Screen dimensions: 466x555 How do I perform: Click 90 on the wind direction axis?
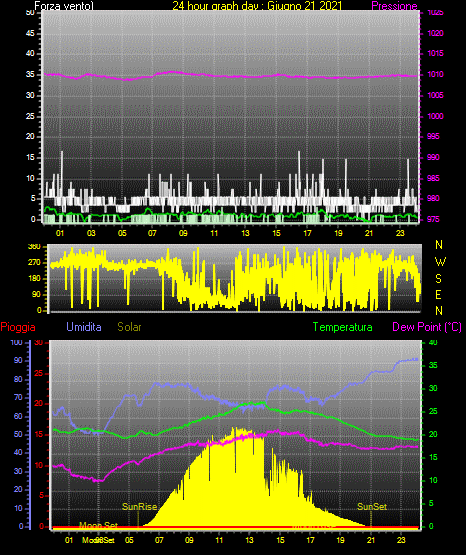(36, 294)
